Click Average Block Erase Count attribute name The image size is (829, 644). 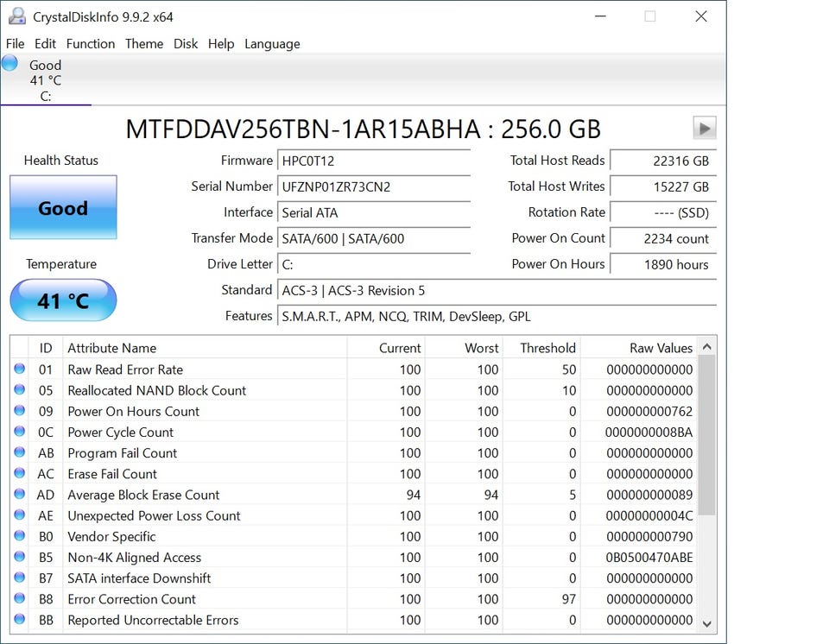[x=143, y=495]
